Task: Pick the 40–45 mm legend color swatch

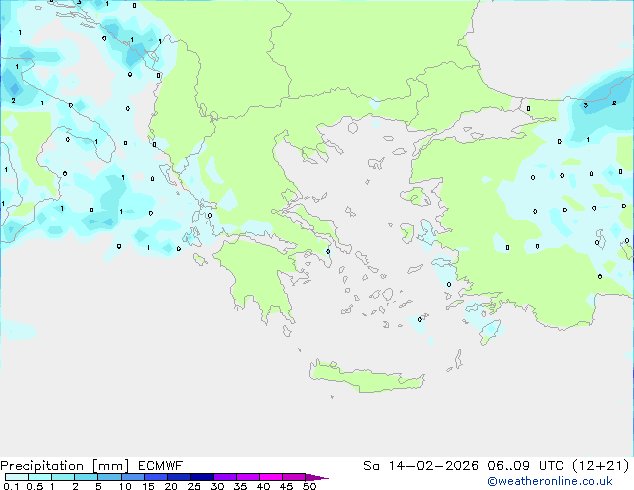Action: tap(271, 477)
